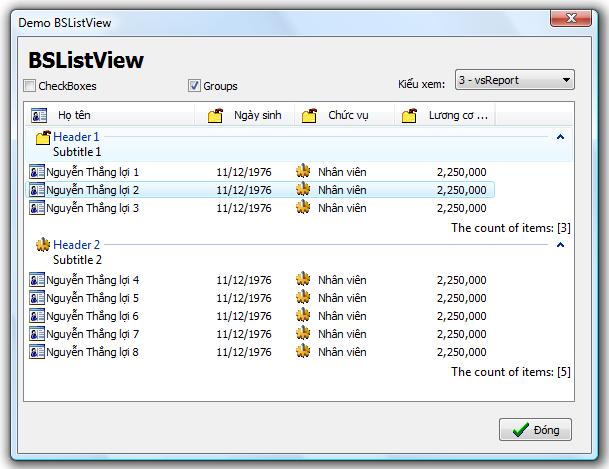Click the gear icon beside Header 2
This screenshot has width=609, height=469.
(43, 245)
